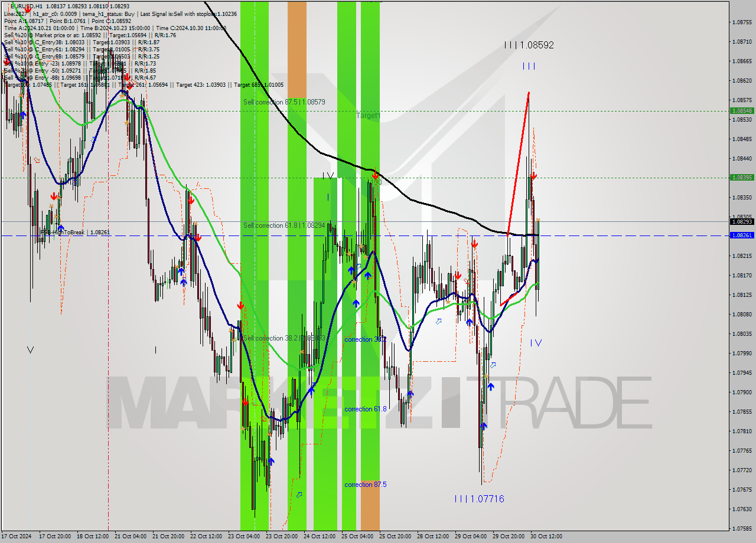Click the 1.08485 price axis value
The width and height of the screenshot is (756, 543).
742,139
